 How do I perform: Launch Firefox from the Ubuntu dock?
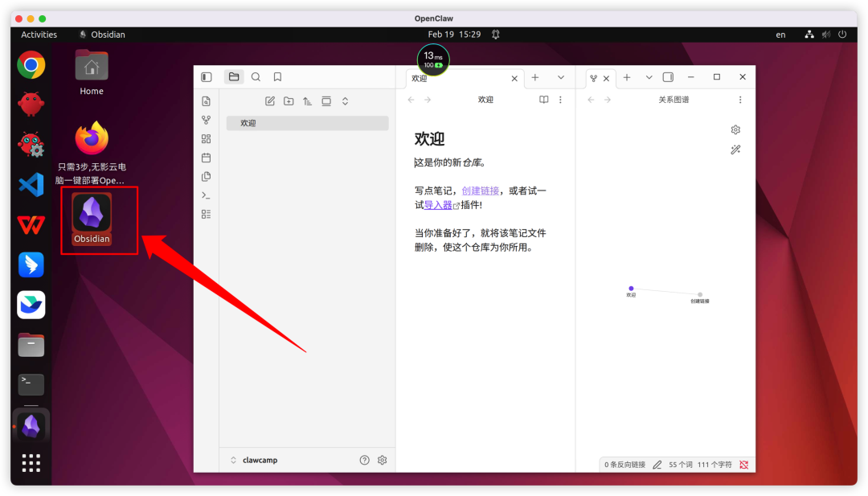click(x=91, y=138)
